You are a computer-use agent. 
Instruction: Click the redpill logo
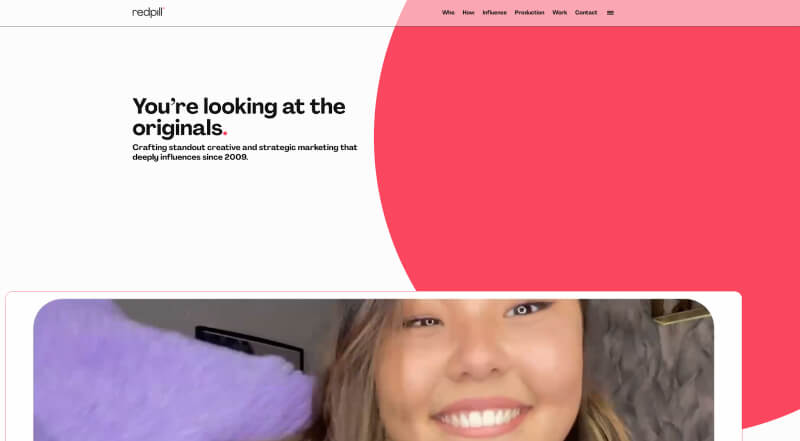click(148, 12)
